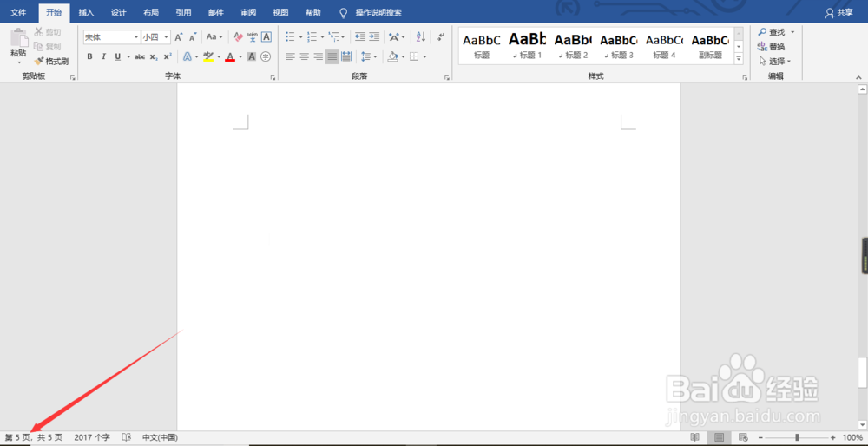Toggle bold formatting
This screenshot has height=446, width=868.
point(89,56)
